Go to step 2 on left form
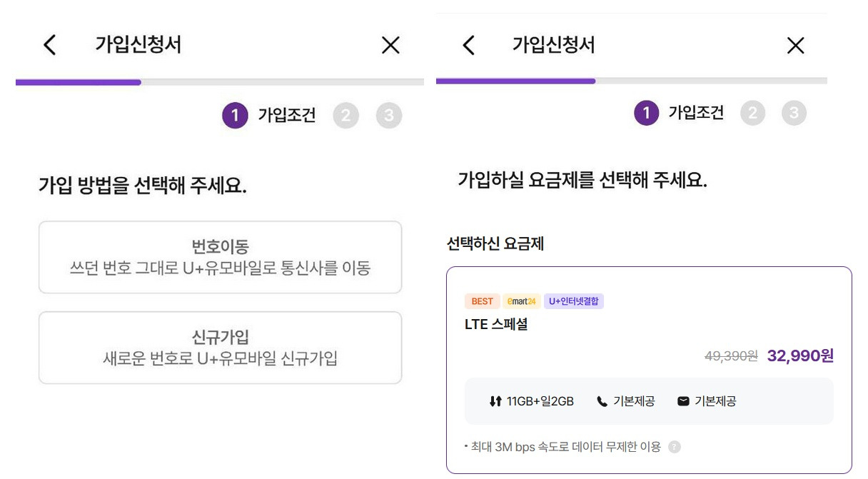Image resolution: width=868 pixels, height=479 pixels. [x=345, y=115]
